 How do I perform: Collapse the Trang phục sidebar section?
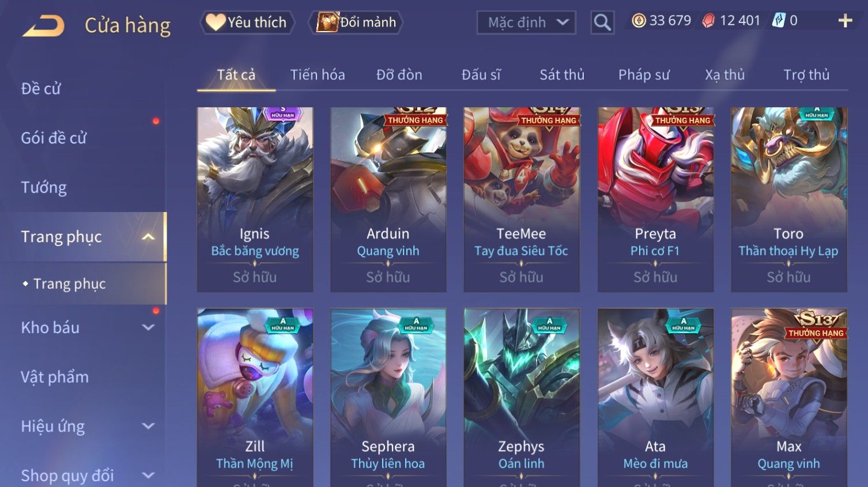148,237
